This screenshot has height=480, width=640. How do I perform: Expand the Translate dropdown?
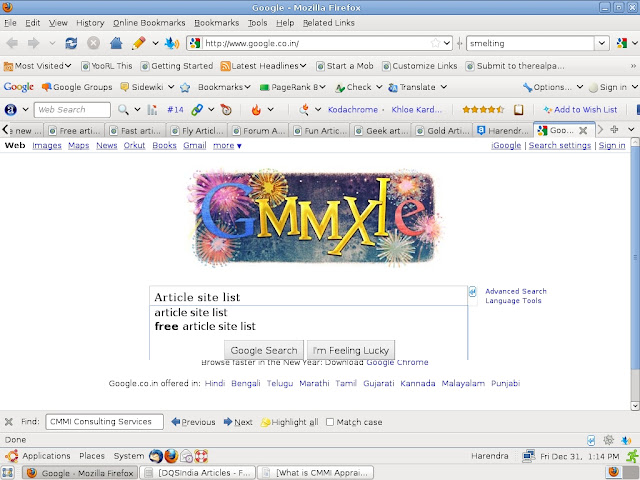444,87
